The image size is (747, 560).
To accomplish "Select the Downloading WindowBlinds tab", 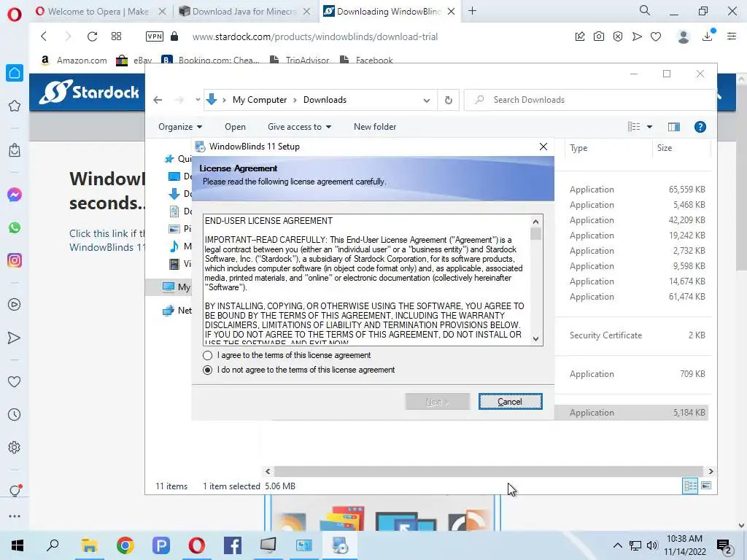I will [x=389, y=12].
